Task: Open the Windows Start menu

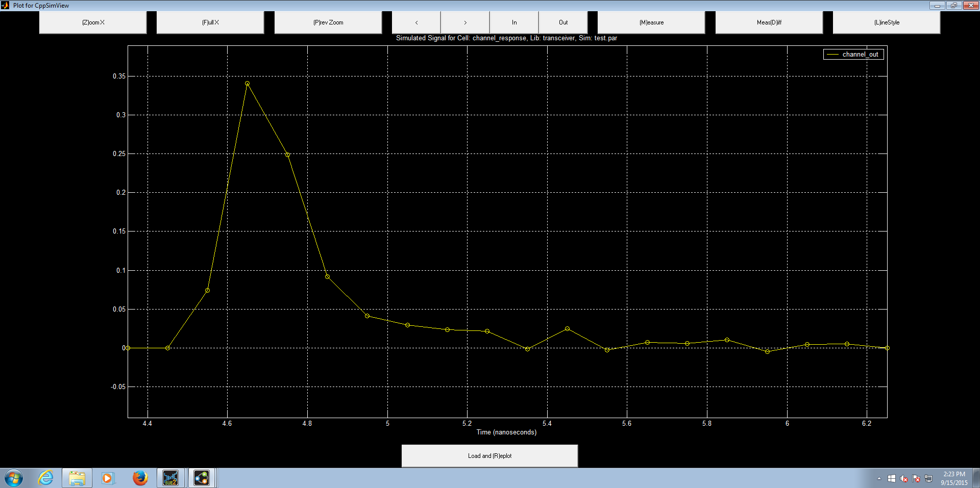Action: [13, 478]
